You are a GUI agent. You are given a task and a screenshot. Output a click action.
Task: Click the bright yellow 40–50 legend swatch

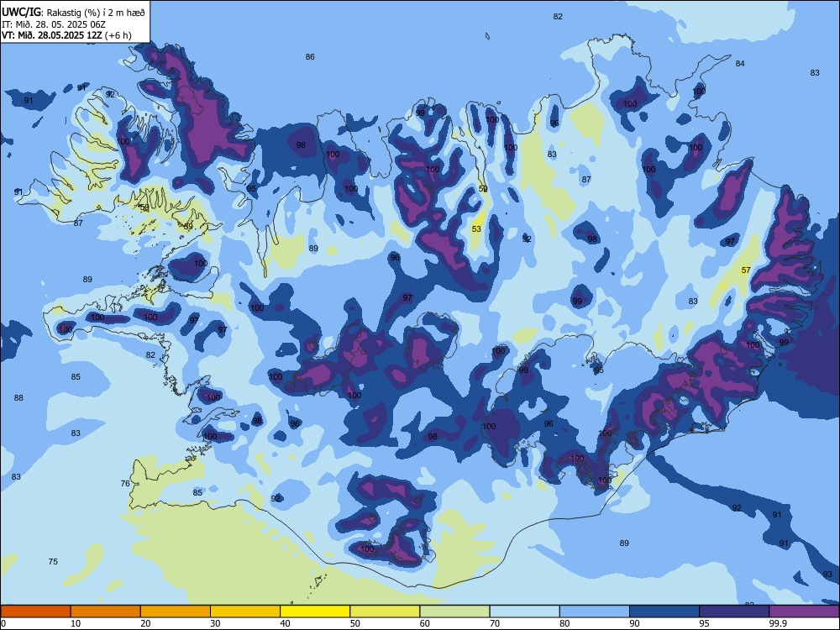click(x=315, y=612)
